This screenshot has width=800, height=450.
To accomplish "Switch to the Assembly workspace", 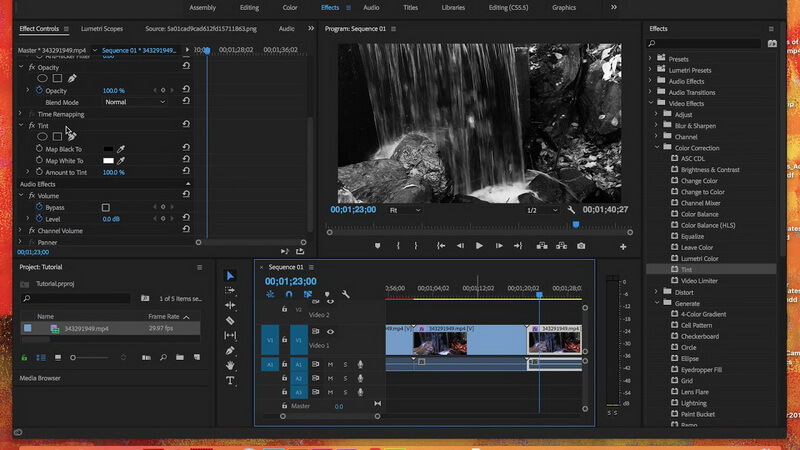I will pyautogui.click(x=203, y=8).
